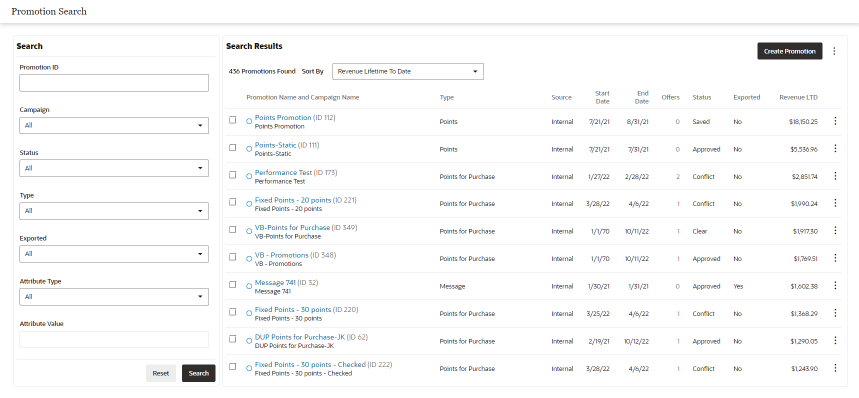Click the Create Promotion button

tap(789, 51)
